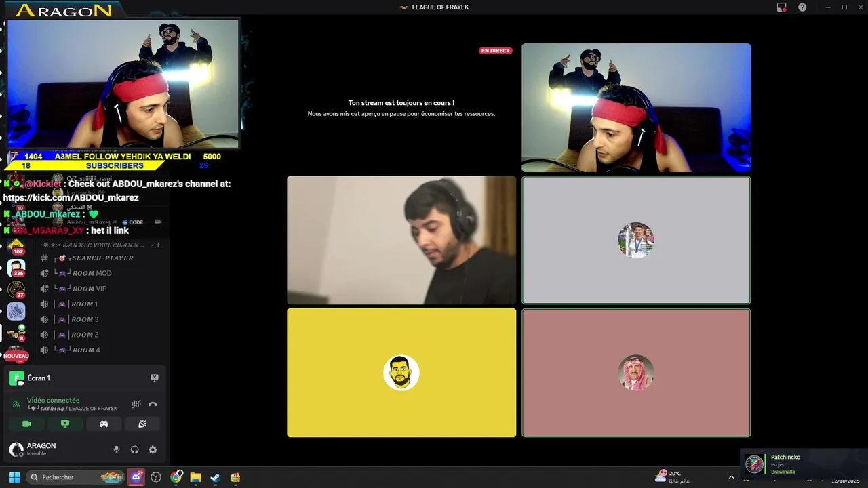Click the EN DIRECT live badge
This screenshot has width=868, height=488.
point(495,51)
